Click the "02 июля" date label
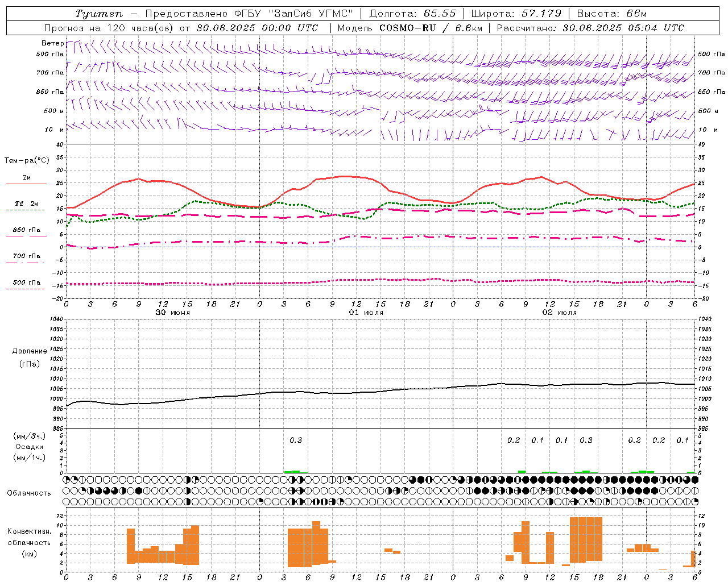Screen dimensions: 728x582 point(560,313)
